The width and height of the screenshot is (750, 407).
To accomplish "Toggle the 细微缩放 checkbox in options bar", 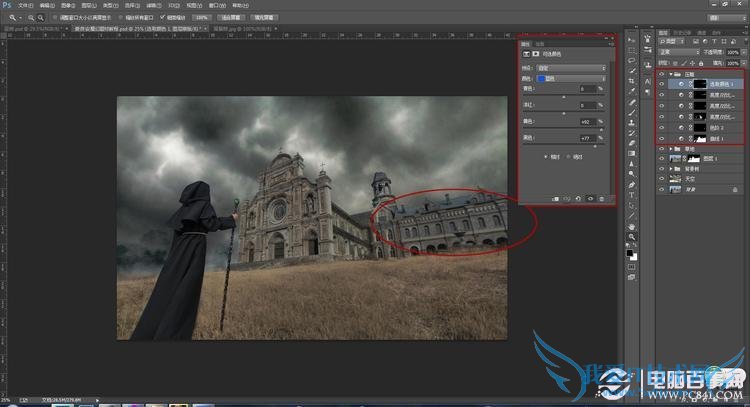I will pyautogui.click(x=164, y=18).
